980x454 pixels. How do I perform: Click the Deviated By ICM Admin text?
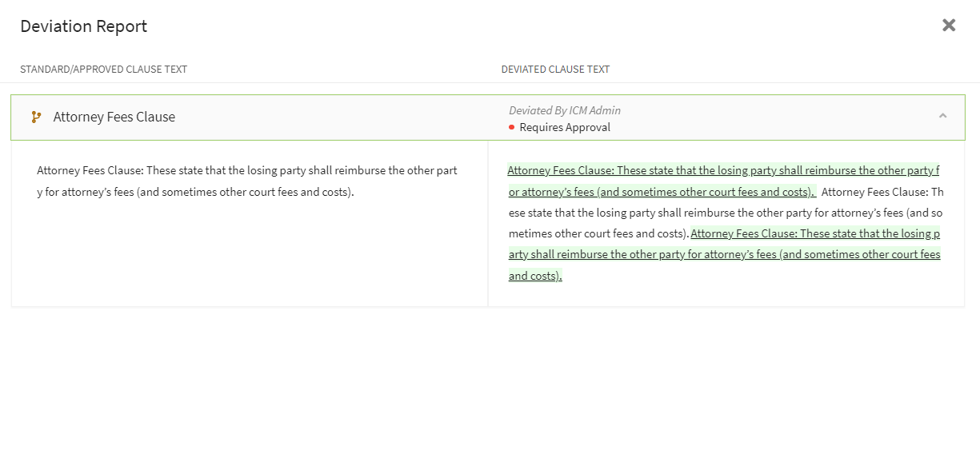pos(565,110)
